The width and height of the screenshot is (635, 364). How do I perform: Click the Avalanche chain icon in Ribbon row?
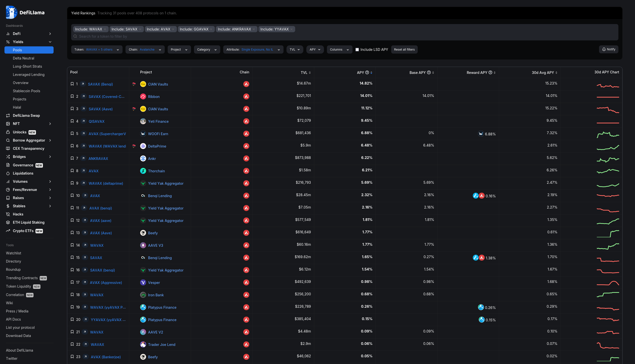point(246,96)
